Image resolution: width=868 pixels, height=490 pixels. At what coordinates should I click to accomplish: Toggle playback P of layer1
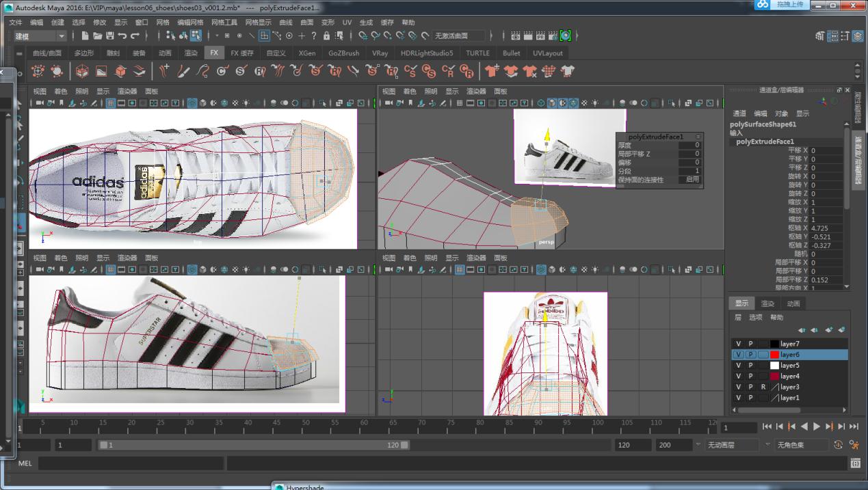(x=750, y=398)
